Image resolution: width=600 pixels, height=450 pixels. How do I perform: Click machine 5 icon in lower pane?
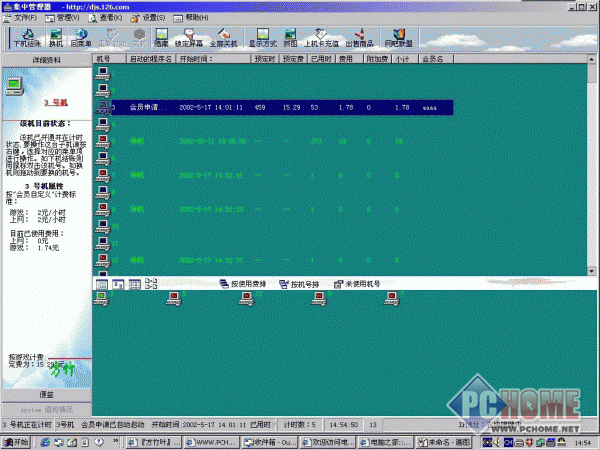tap(174, 299)
